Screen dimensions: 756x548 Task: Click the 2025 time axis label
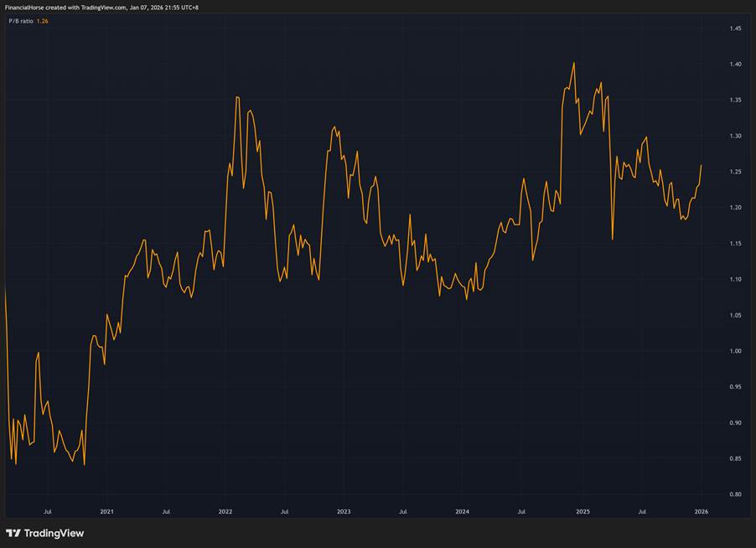click(x=583, y=510)
